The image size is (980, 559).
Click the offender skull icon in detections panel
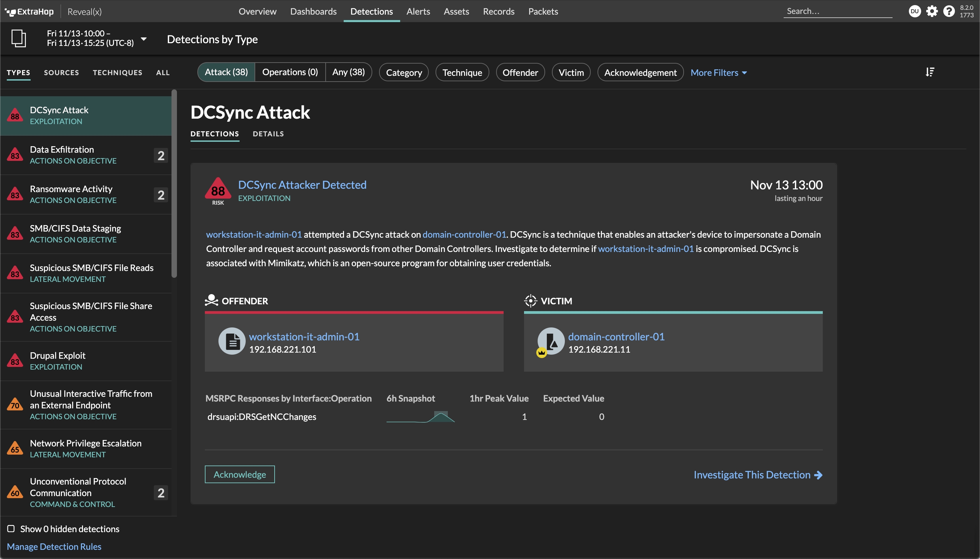[x=211, y=301]
